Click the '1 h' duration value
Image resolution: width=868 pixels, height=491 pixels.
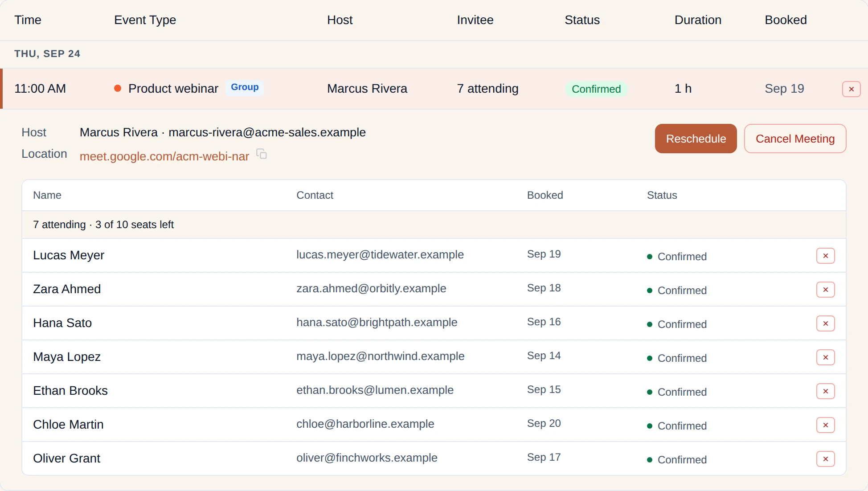point(683,89)
